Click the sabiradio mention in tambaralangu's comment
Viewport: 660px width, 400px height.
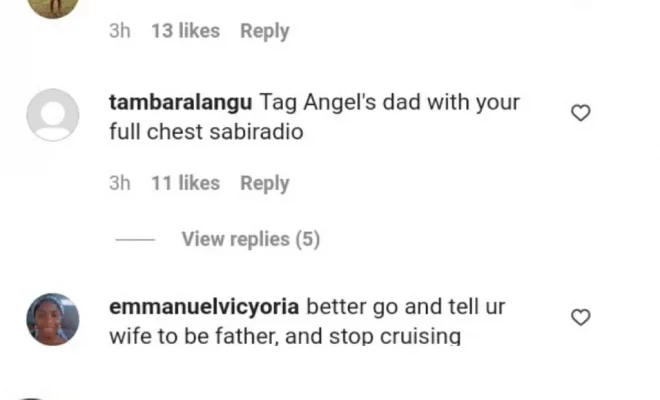[256, 132]
